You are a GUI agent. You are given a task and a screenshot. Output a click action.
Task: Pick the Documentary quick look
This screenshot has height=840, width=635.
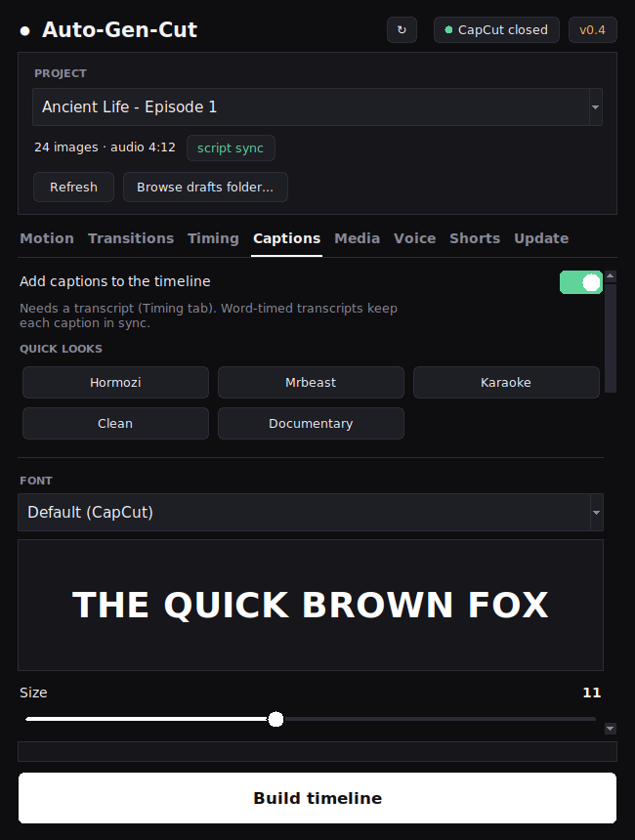point(311,423)
